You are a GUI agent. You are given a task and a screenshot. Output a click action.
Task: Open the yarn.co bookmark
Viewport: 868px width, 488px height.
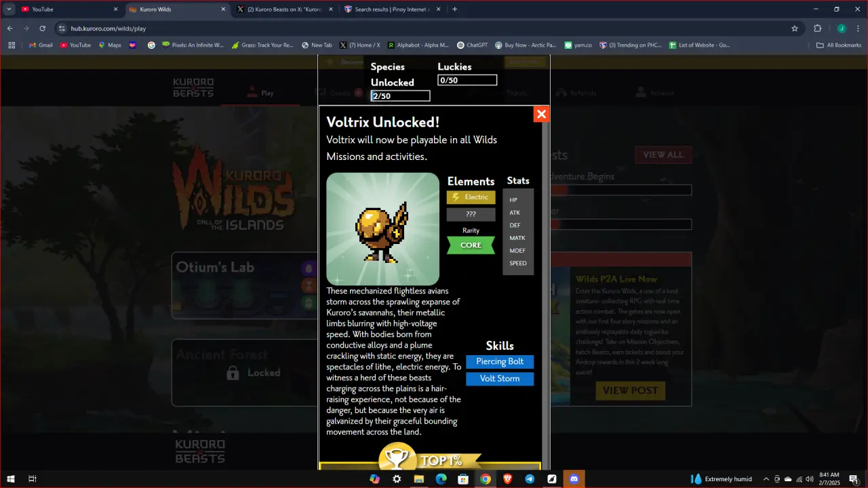(578, 45)
